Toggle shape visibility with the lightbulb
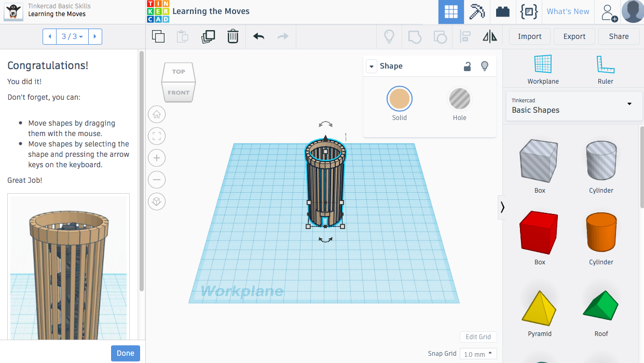The width and height of the screenshot is (644, 363). (485, 66)
